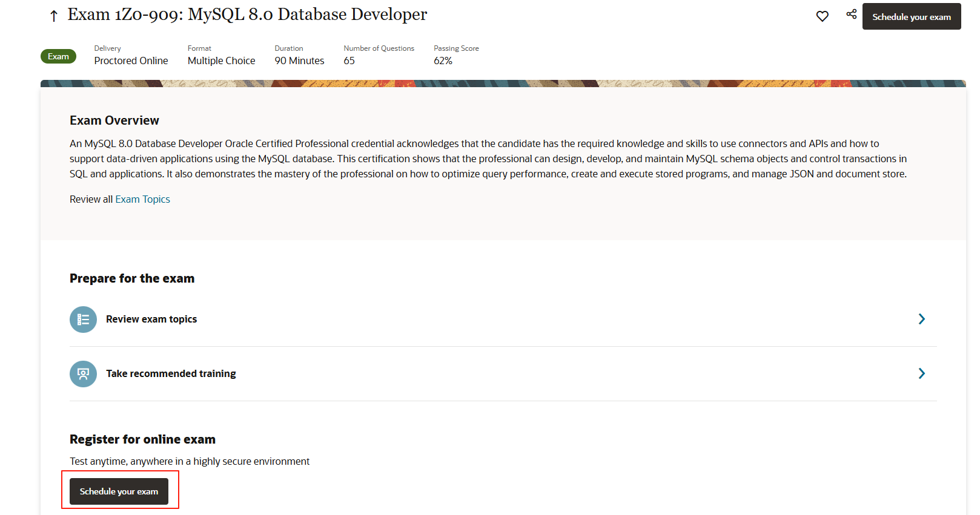Click the 62% passing score value
This screenshot has width=980, height=515.
pyautogui.click(x=443, y=61)
